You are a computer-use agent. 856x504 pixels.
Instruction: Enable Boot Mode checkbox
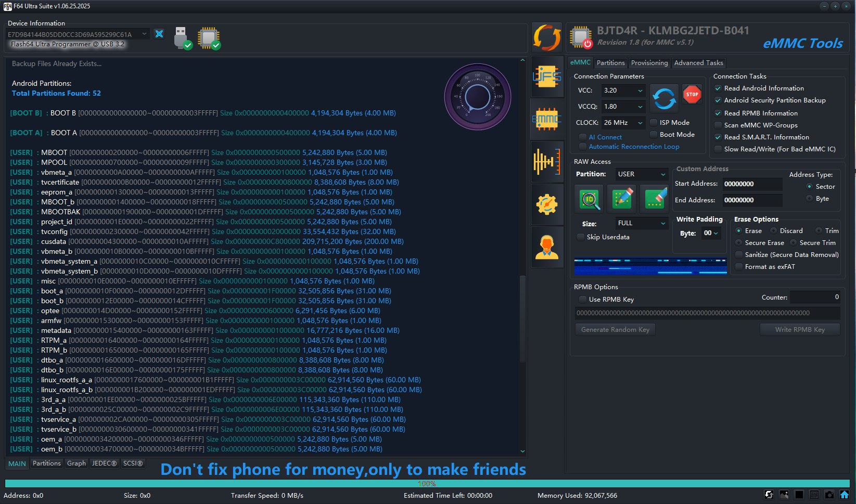pos(654,135)
